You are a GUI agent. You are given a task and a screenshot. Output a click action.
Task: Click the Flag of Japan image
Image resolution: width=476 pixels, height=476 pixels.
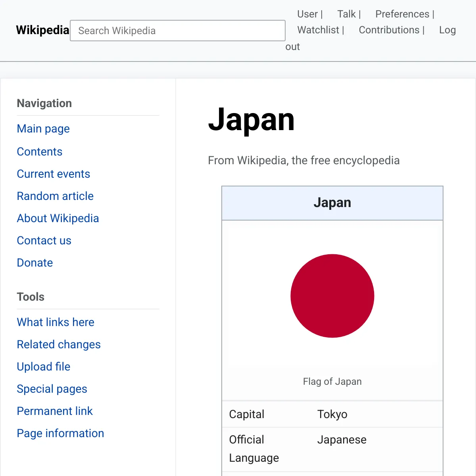(x=332, y=296)
